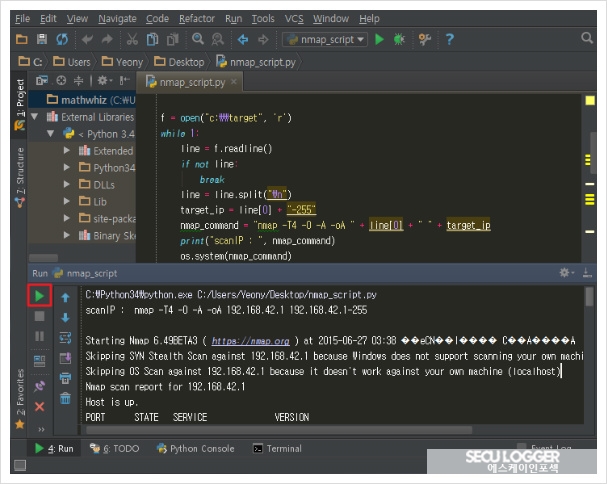Click Print icon in Run console
This screenshot has height=484, width=607.
tap(65, 378)
